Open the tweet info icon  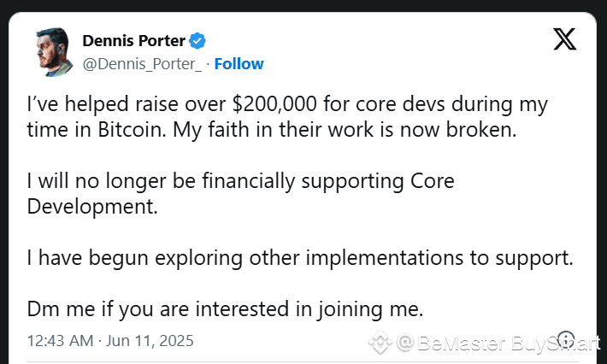(566, 338)
